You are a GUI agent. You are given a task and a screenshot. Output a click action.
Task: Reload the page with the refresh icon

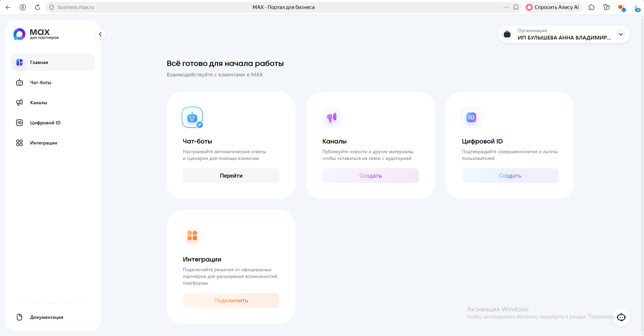point(38,7)
